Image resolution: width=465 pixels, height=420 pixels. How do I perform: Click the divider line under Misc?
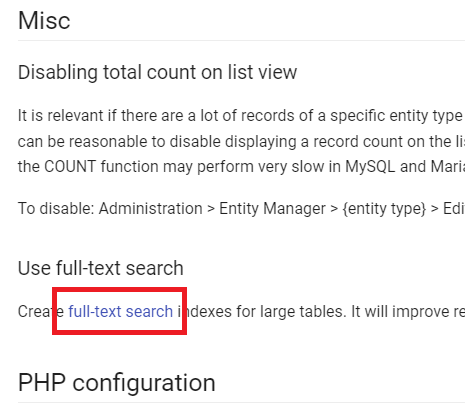tap(241, 41)
